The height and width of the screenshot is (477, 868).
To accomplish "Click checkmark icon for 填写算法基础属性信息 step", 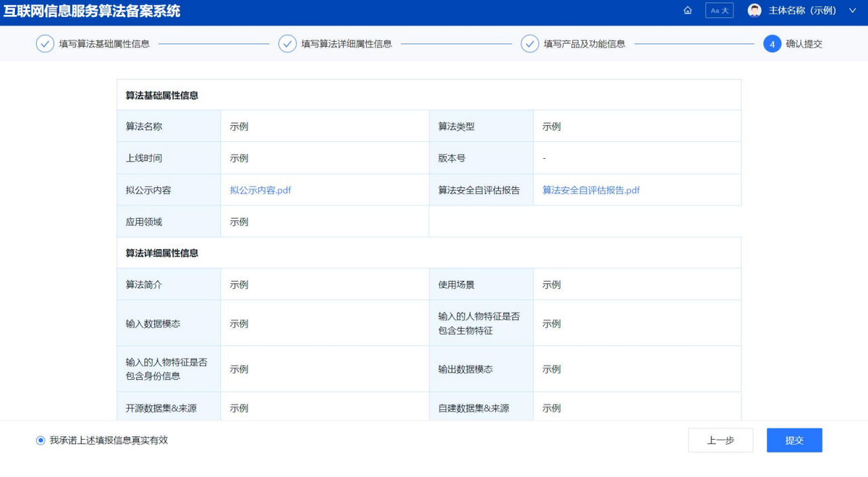I will [x=45, y=43].
